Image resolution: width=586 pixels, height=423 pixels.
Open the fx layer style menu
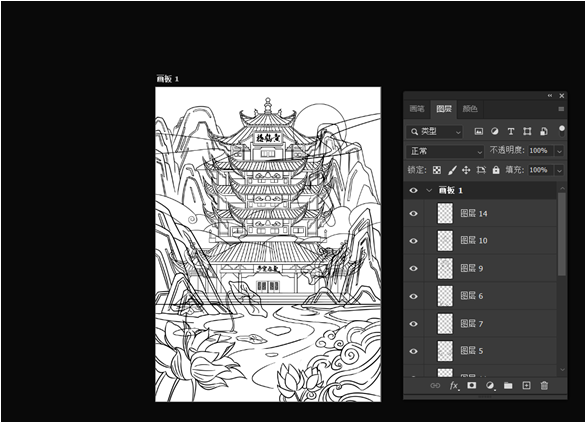454,385
